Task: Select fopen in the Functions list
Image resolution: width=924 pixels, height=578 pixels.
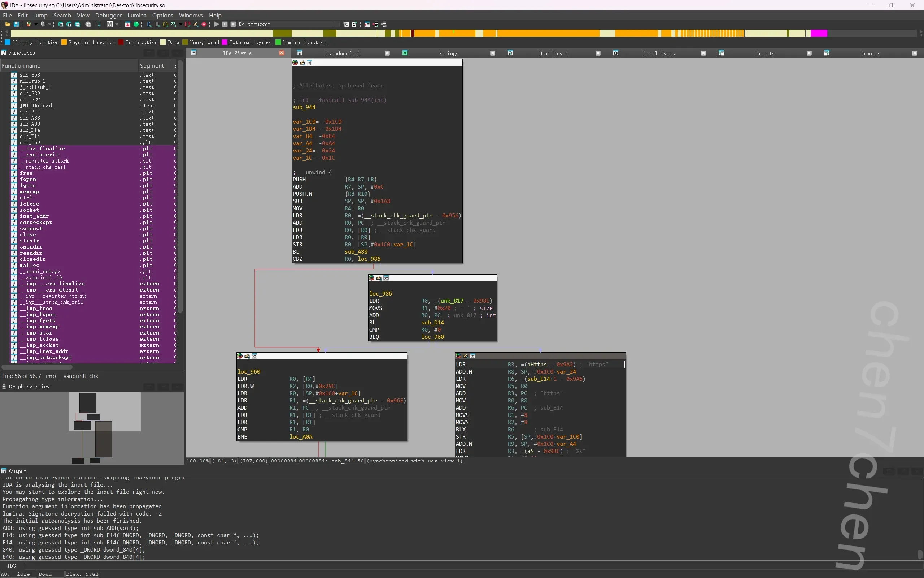Action: [88, 179]
